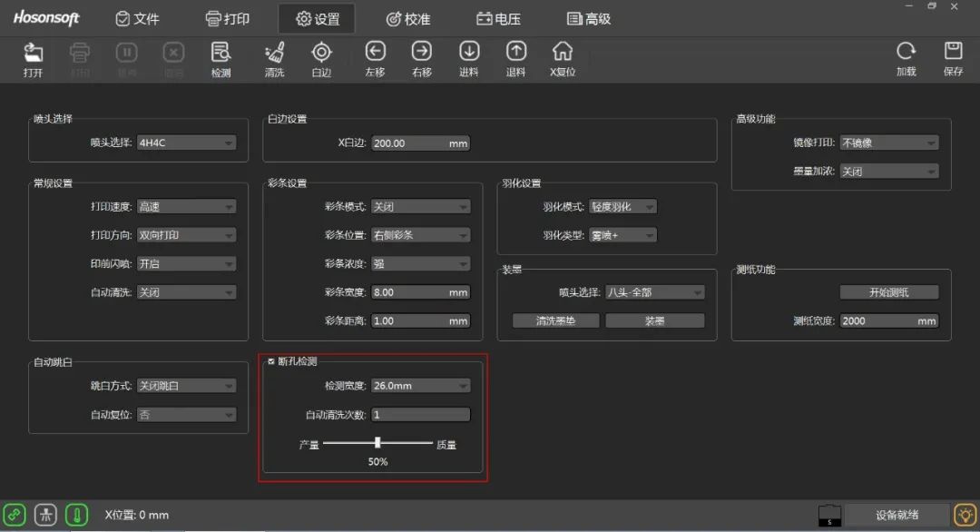Open the 镜像打印 dropdown
Image resolution: width=980 pixels, height=532 pixels.
pos(888,143)
